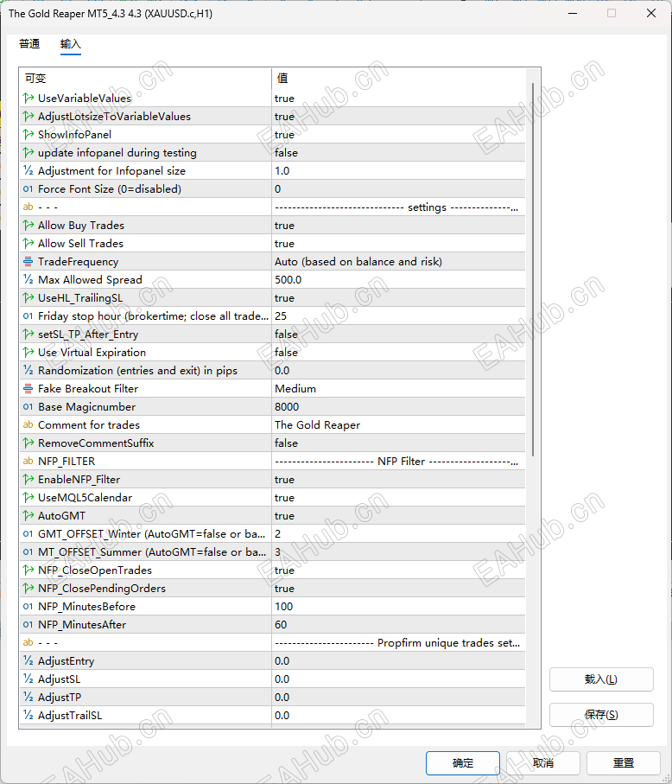The height and width of the screenshot is (784, 672).
Task: Click the 保存(S) button
Action: click(x=601, y=715)
